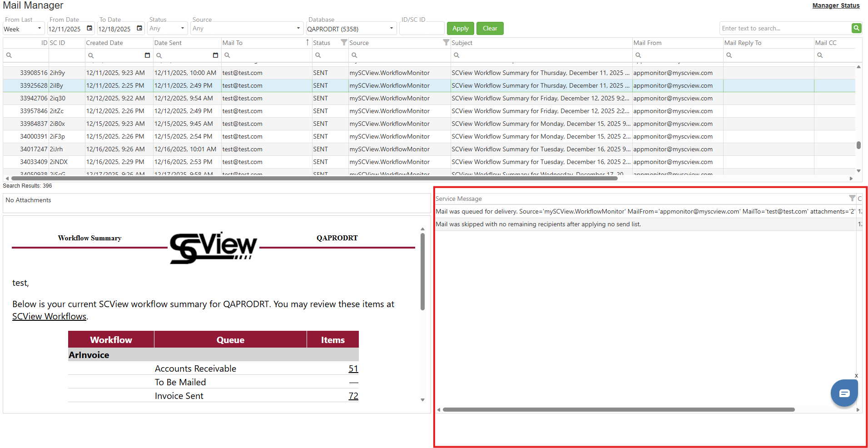The image size is (868, 448).
Task: Dismiss chat widget with small x
Action: coord(856,376)
